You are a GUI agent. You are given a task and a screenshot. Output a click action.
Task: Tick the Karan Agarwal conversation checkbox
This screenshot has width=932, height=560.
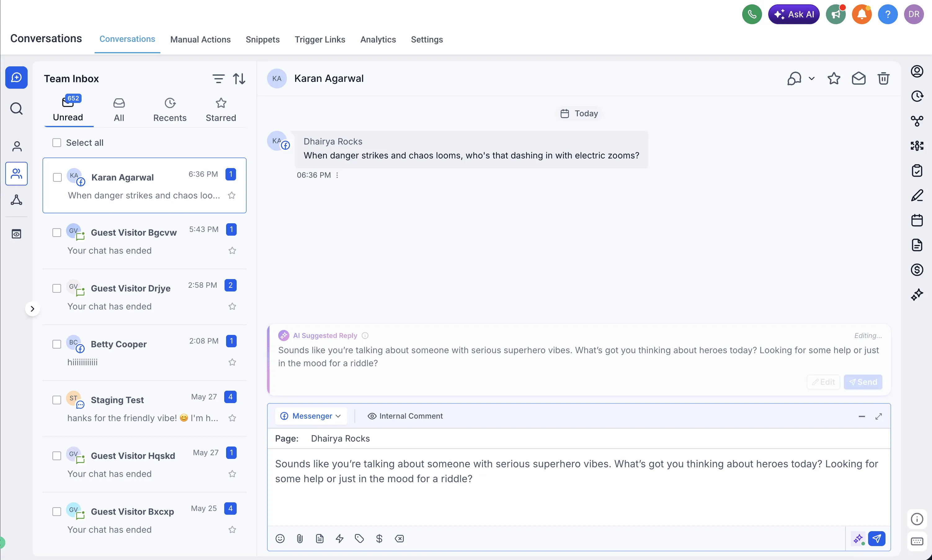[57, 177]
